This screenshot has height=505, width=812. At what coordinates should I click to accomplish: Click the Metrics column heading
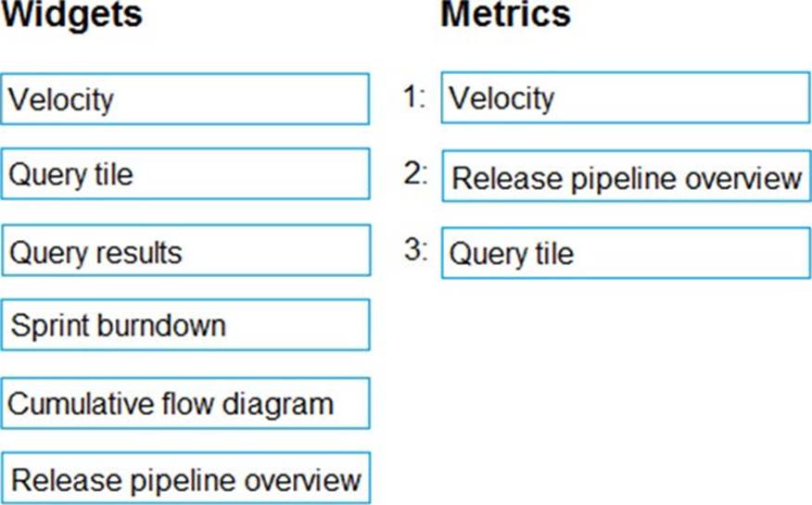click(x=505, y=14)
